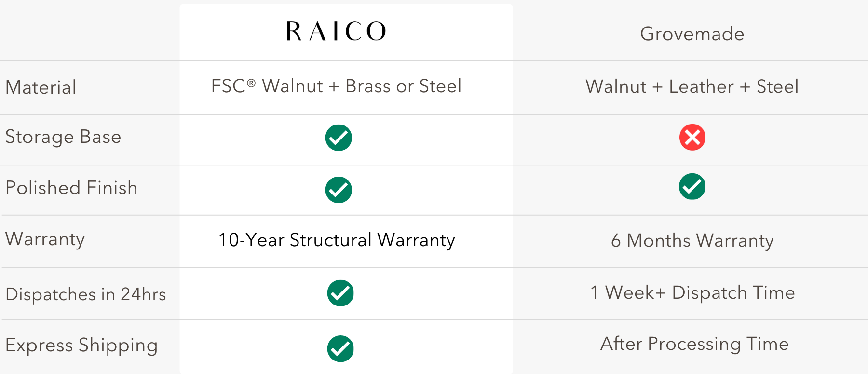Click RAICO's Express Shipping green checkmark

tap(340, 348)
